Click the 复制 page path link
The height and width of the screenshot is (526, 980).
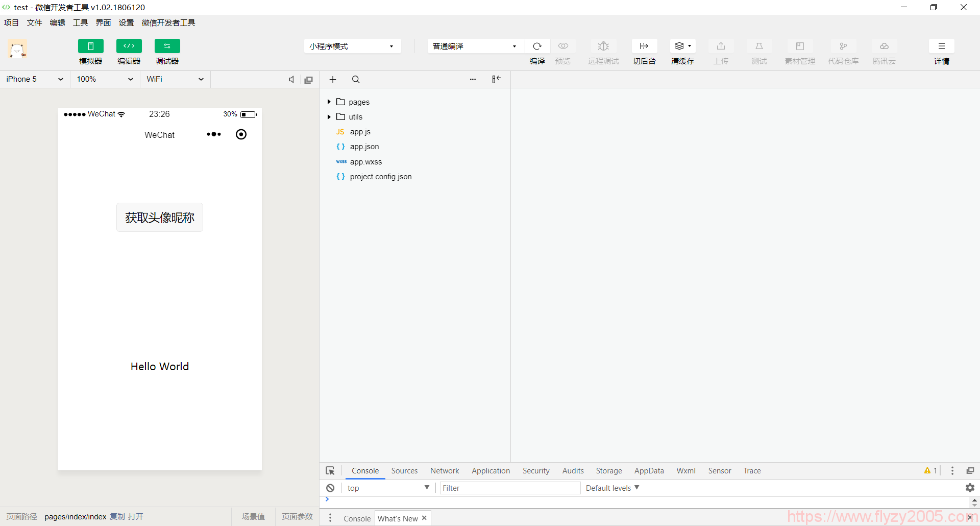tap(117, 517)
